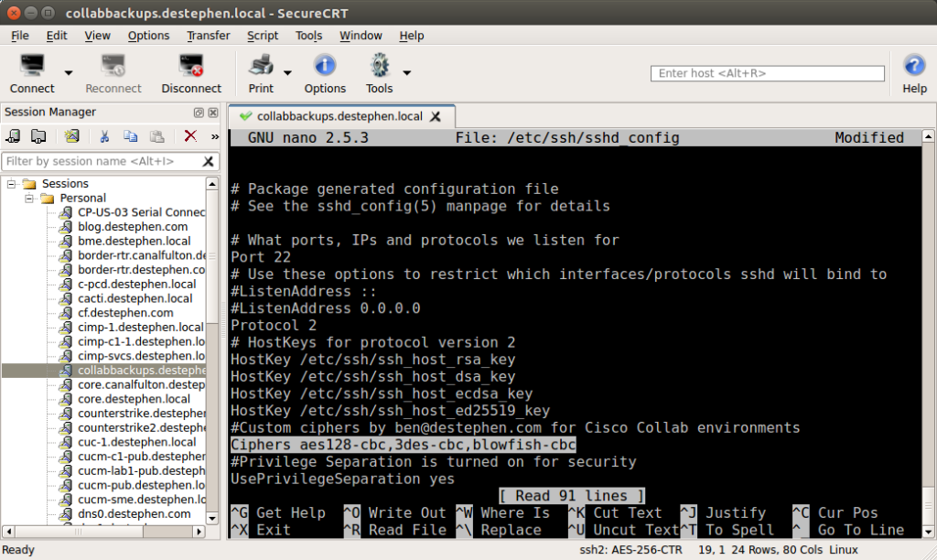
Task: Click the Connect toolbar icon
Action: (x=32, y=66)
